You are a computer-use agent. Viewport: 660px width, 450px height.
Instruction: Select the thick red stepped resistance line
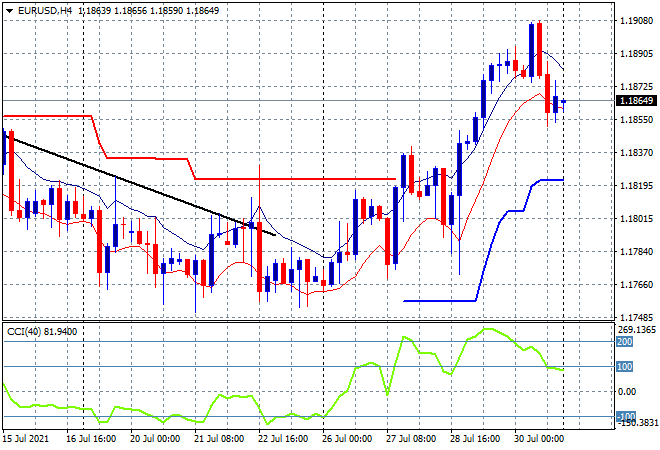295,179
